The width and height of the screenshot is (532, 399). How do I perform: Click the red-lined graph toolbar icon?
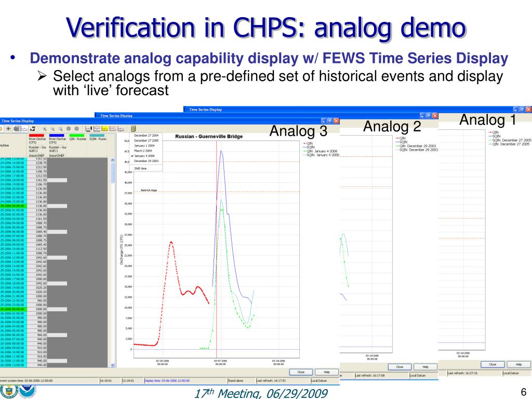tap(113, 129)
